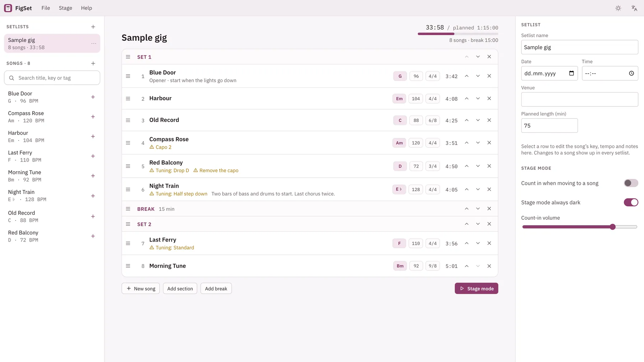Image resolution: width=644 pixels, height=362 pixels.
Task: Add Last Ferry from library to setlist
Action: coord(93,156)
